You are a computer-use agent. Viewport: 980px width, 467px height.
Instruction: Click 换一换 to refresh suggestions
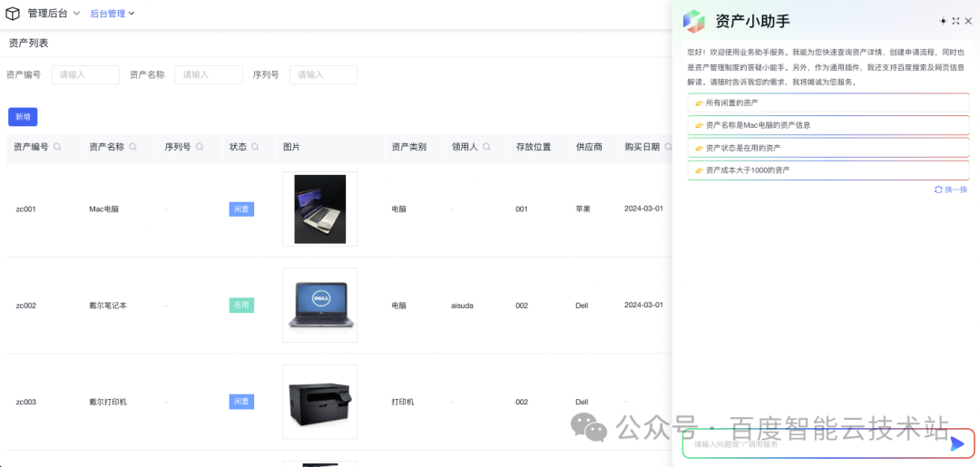951,190
